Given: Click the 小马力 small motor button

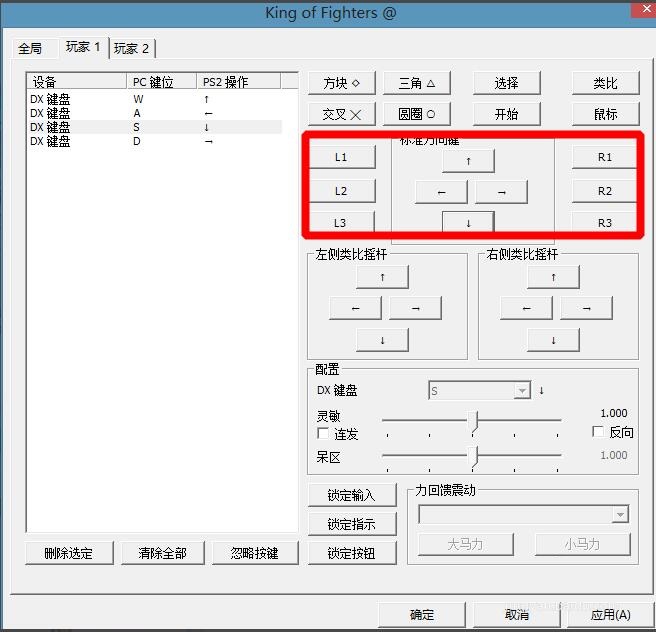Looking at the screenshot, I should pyautogui.click(x=582, y=544).
